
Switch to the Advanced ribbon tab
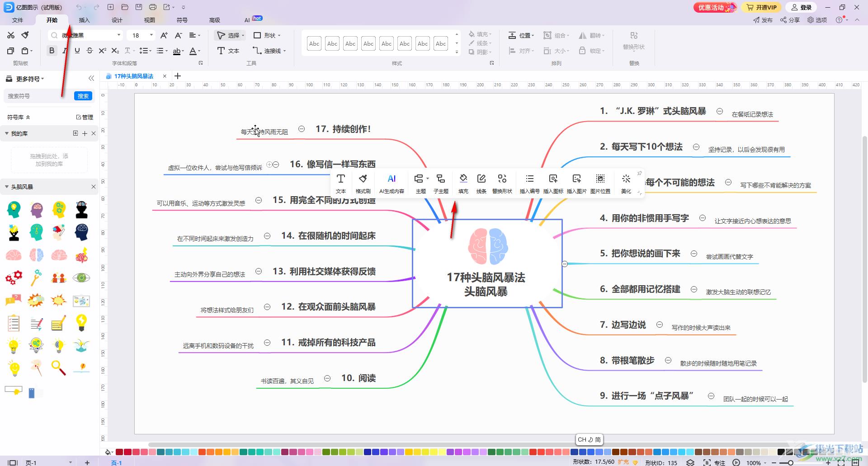(x=215, y=20)
